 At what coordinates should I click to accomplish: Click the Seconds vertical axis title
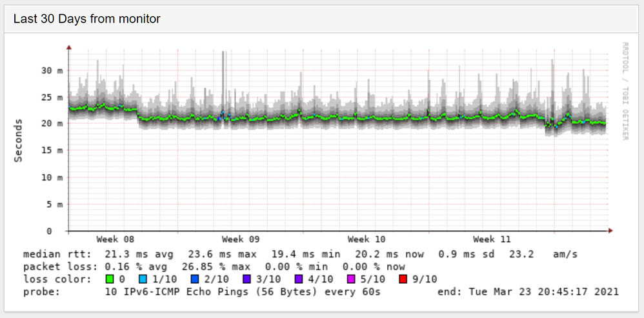(18, 141)
